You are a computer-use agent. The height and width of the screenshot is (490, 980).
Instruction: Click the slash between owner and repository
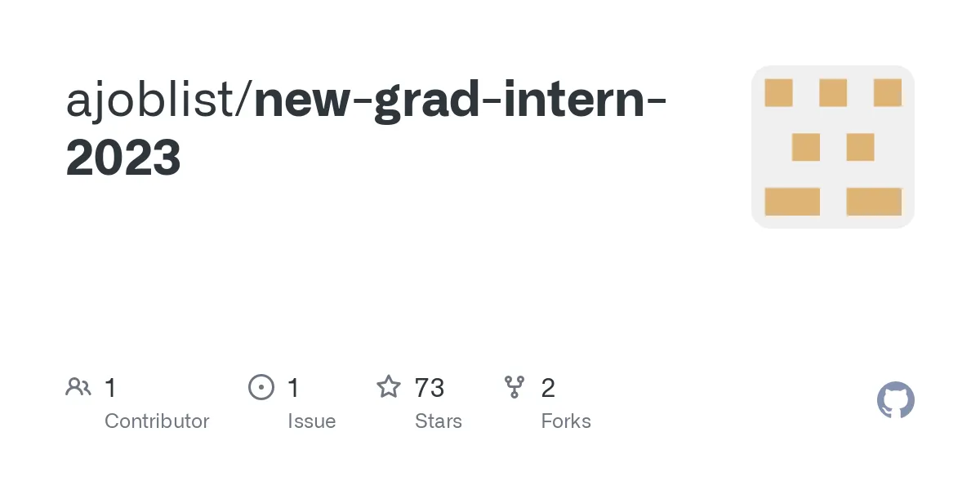246,100
